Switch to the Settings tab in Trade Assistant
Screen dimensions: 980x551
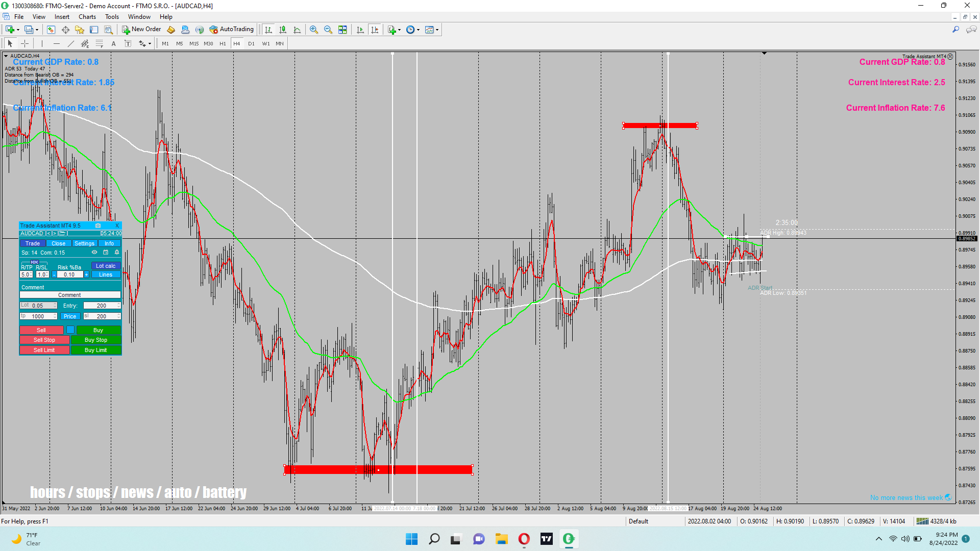(84, 243)
